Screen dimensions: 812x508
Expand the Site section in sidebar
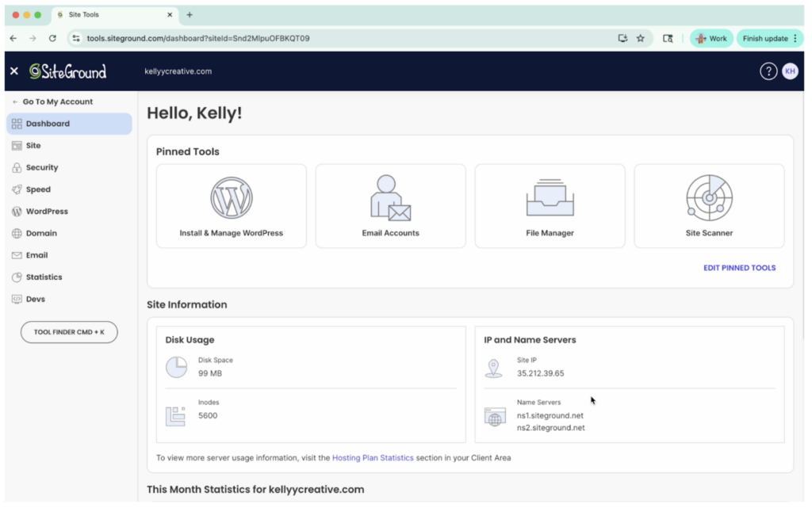(33, 146)
